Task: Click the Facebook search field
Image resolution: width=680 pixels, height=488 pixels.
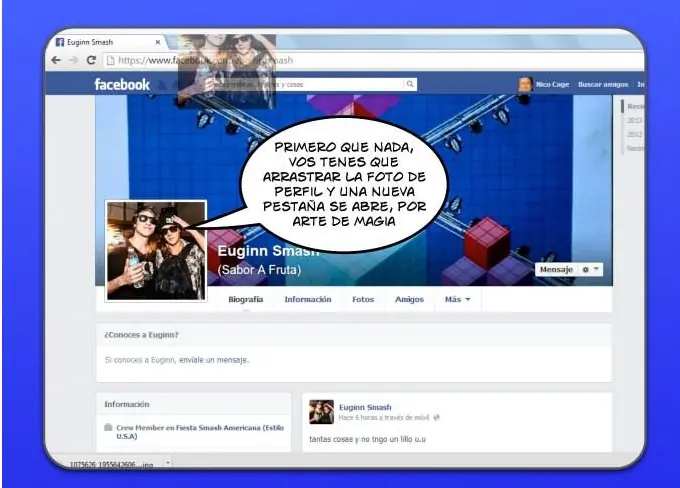Action: [308, 84]
